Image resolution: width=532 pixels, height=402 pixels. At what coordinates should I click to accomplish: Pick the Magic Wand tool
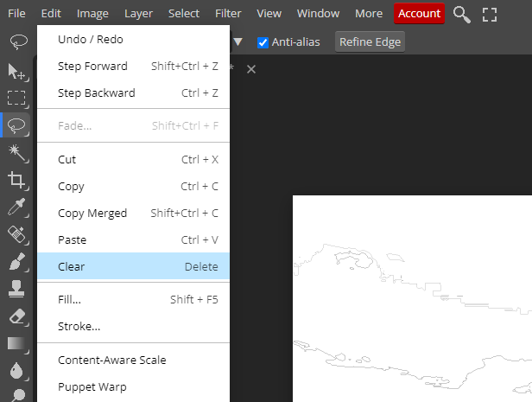pyautogui.click(x=16, y=153)
